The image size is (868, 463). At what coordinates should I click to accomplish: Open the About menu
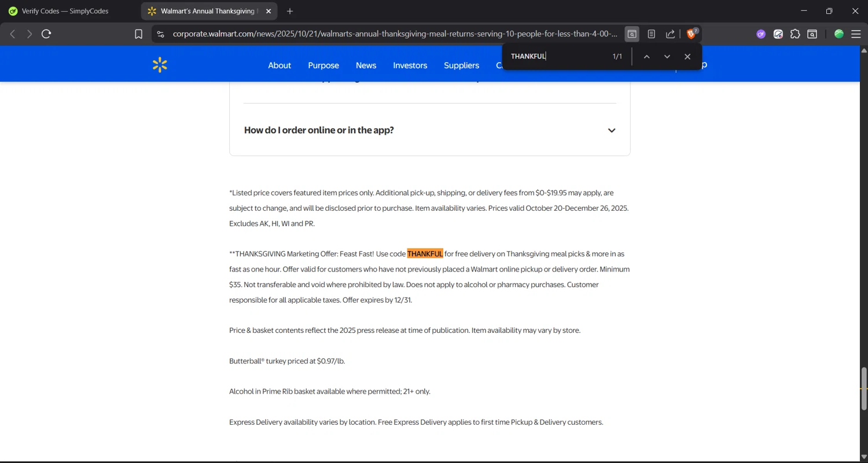[x=279, y=65]
